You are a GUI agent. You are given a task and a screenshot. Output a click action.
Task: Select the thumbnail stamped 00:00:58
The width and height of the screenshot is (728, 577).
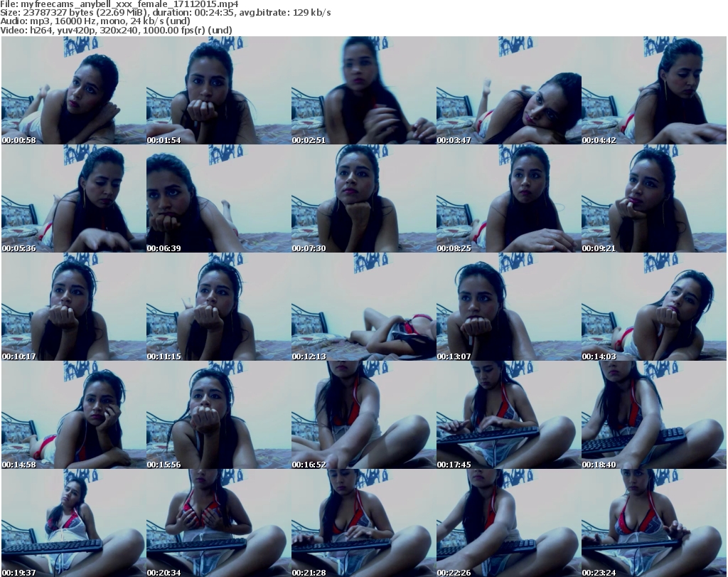tap(73, 90)
